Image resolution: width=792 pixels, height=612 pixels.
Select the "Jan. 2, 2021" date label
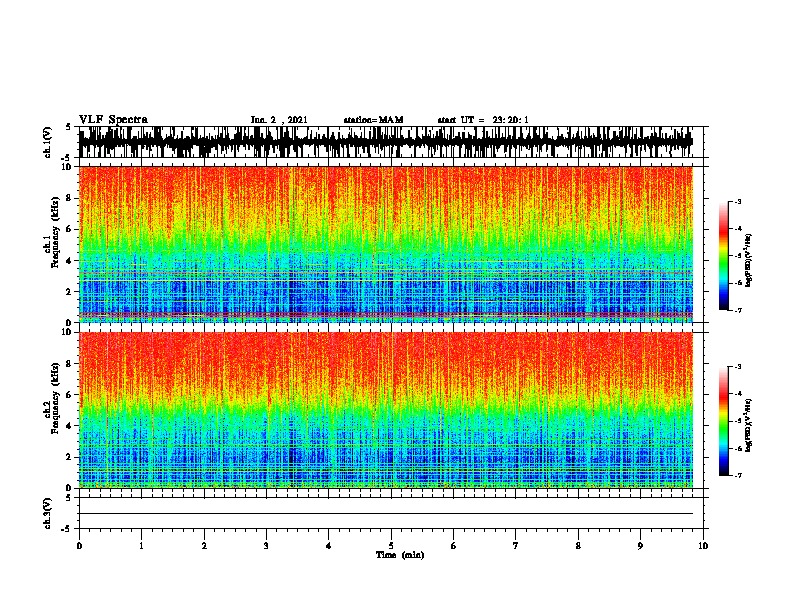pos(279,120)
